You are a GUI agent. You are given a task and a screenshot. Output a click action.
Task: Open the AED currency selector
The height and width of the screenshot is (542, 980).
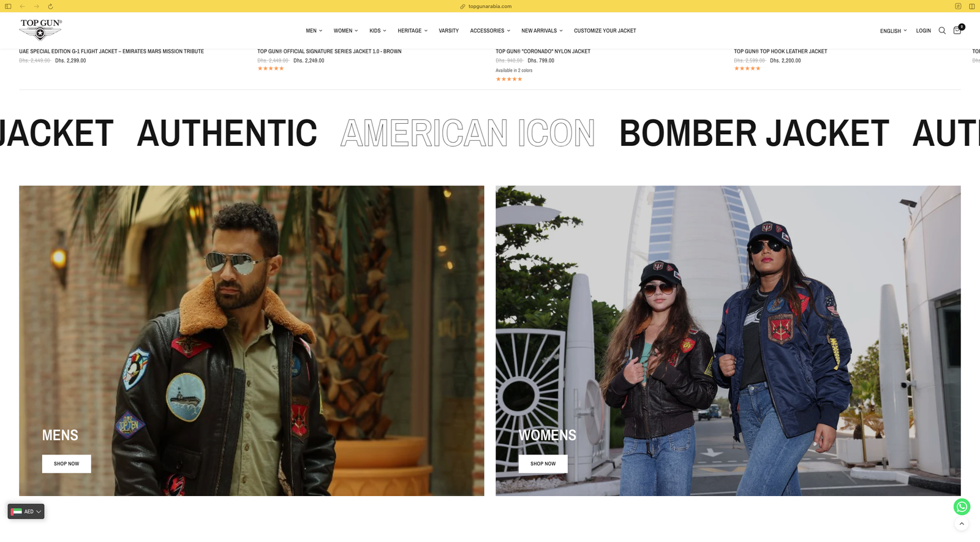point(26,511)
